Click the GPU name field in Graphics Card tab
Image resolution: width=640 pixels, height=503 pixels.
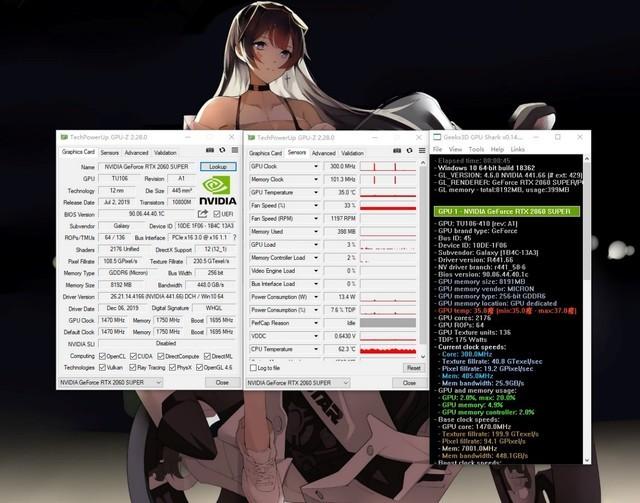click(x=147, y=167)
